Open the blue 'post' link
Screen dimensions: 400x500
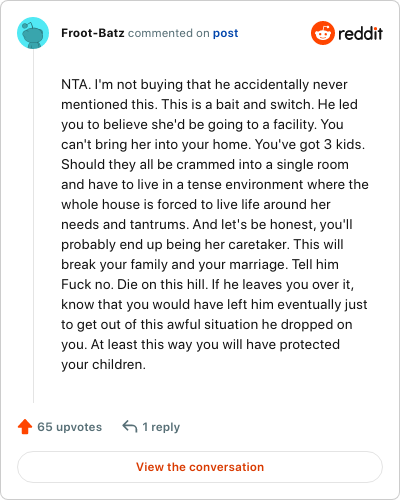225,33
